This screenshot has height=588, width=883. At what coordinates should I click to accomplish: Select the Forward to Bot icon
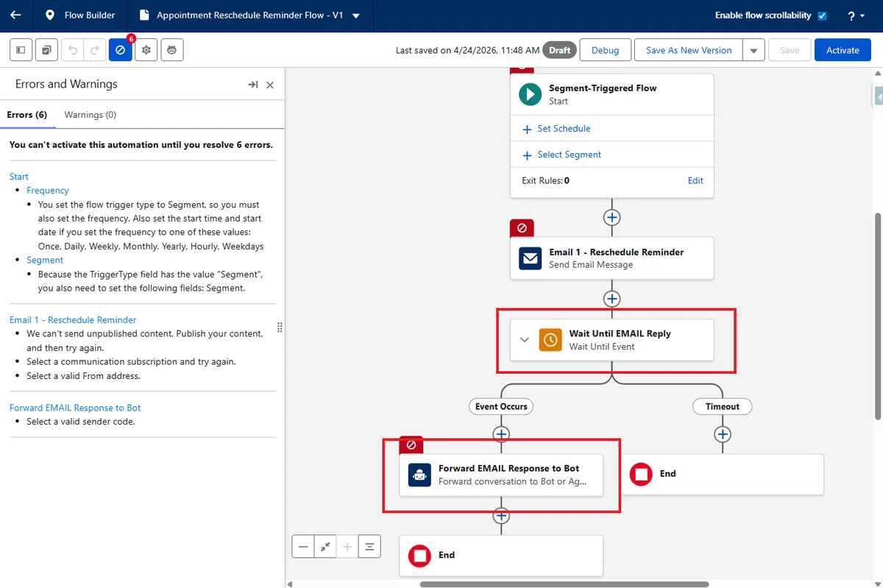pyautogui.click(x=419, y=475)
